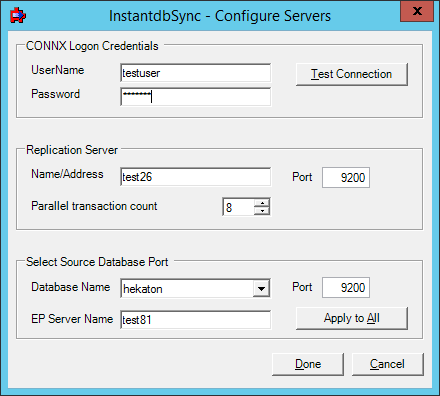440x396 pixels.
Task: Click the Cancel button
Action: coord(387,364)
